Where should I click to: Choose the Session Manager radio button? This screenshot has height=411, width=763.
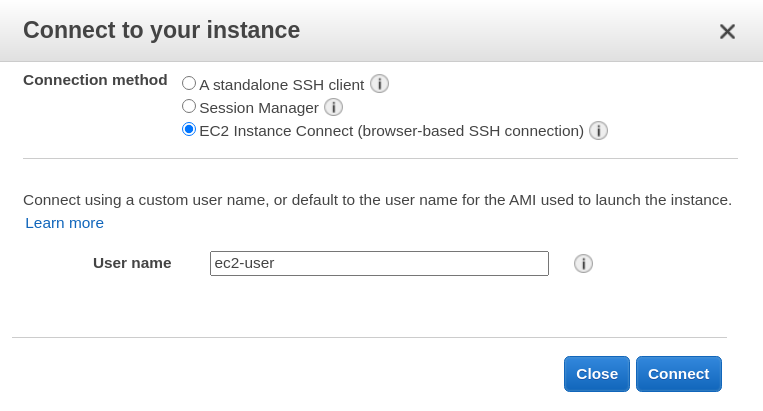(189, 106)
